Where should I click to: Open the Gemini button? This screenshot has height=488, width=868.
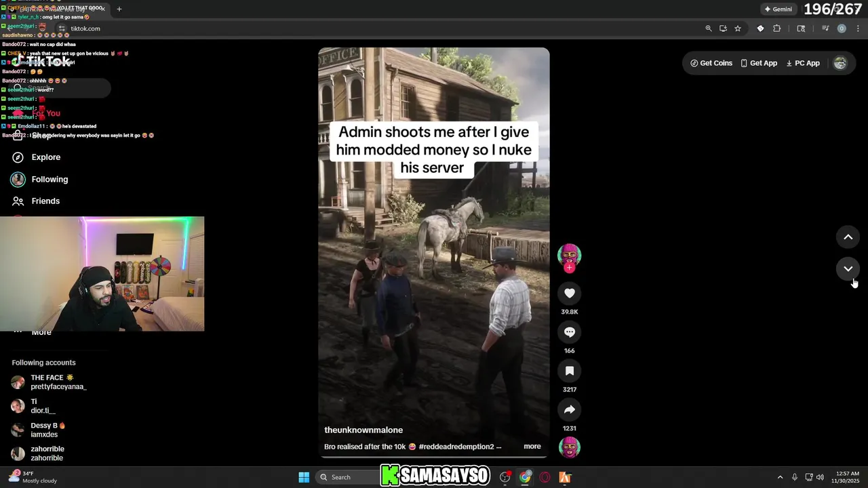coord(778,9)
